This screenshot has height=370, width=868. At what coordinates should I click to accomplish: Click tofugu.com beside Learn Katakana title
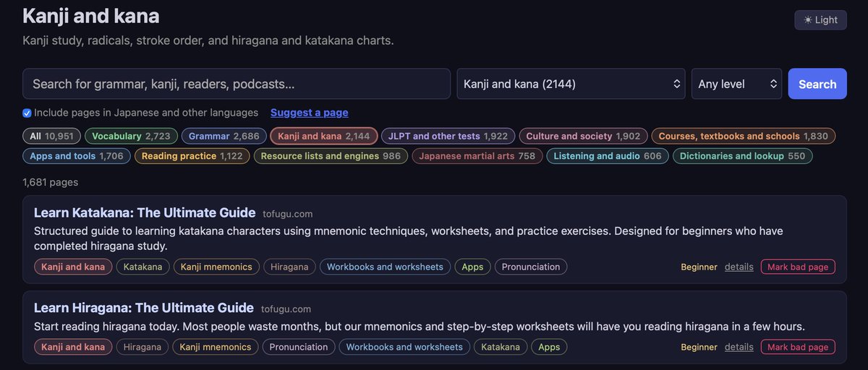click(288, 214)
